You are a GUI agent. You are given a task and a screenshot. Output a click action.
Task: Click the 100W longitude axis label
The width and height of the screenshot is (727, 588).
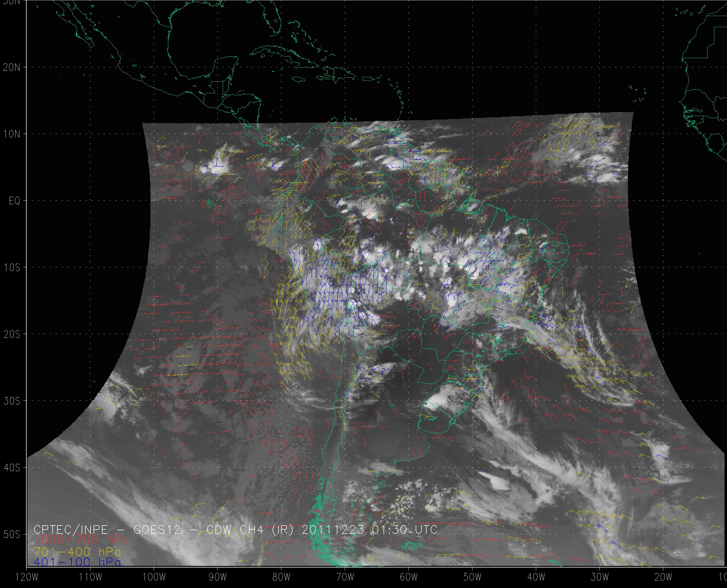(x=154, y=577)
